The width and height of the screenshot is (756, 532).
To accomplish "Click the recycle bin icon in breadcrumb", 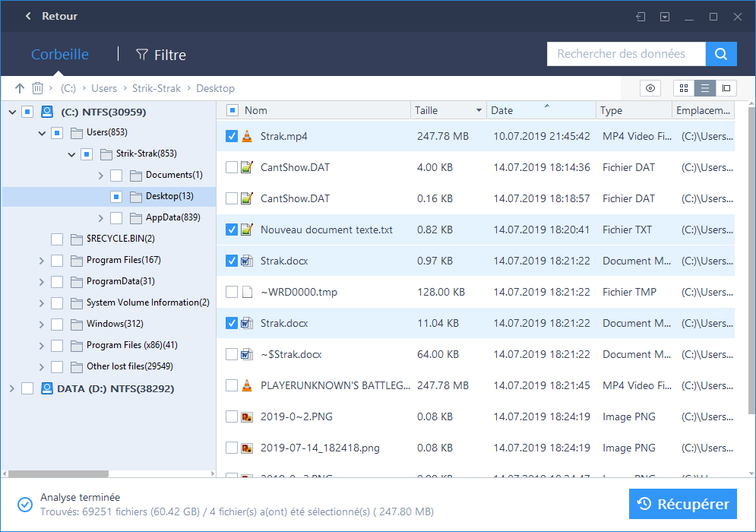I will pos(37,88).
